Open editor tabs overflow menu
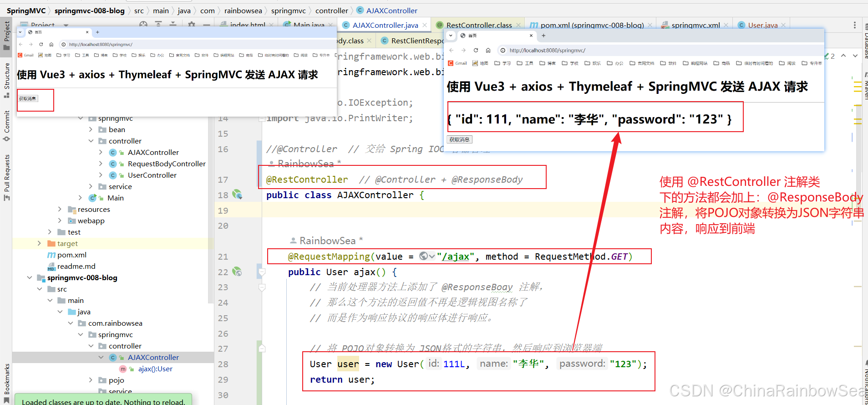 (x=855, y=25)
